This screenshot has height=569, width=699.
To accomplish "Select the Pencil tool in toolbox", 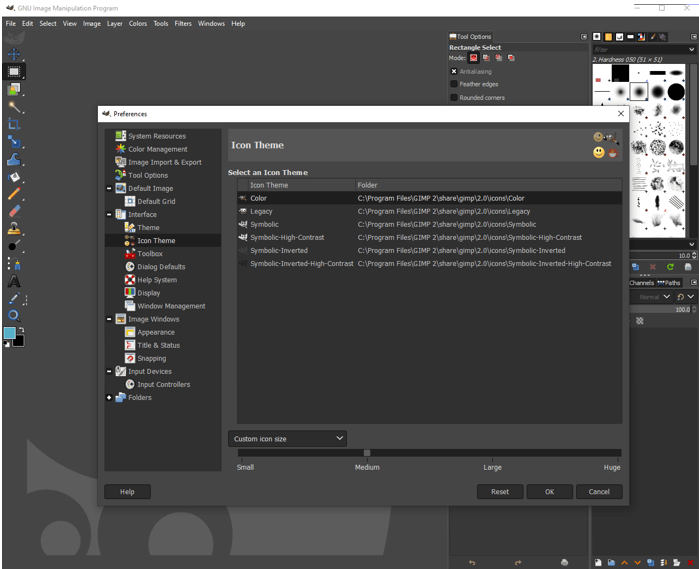I will pos(14,194).
